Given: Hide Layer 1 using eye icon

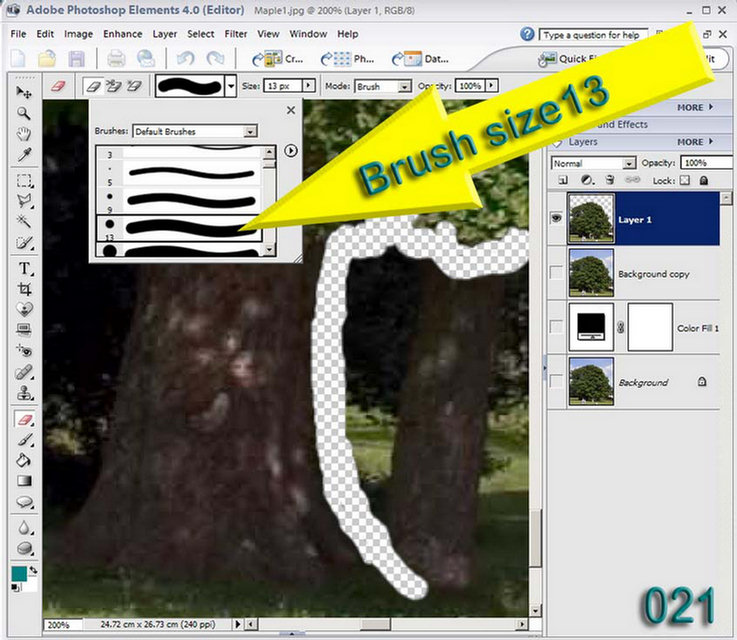Looking at the screenshot, I should click(557, 218).
